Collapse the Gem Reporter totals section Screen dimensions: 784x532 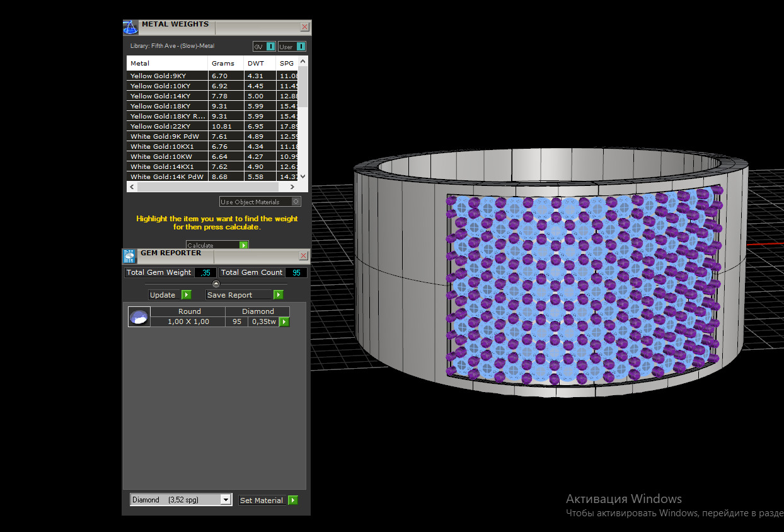tap(216, 284)
